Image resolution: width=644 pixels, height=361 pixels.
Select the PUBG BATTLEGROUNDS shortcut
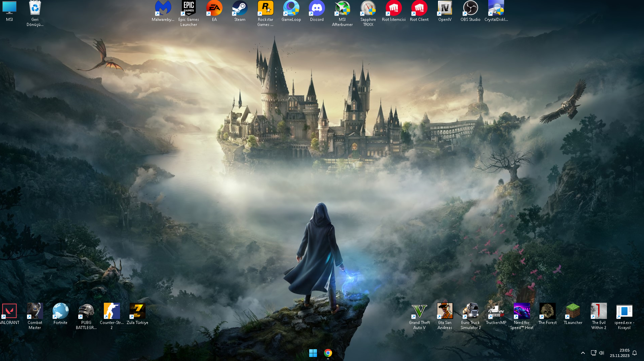(x=86, y=316)
